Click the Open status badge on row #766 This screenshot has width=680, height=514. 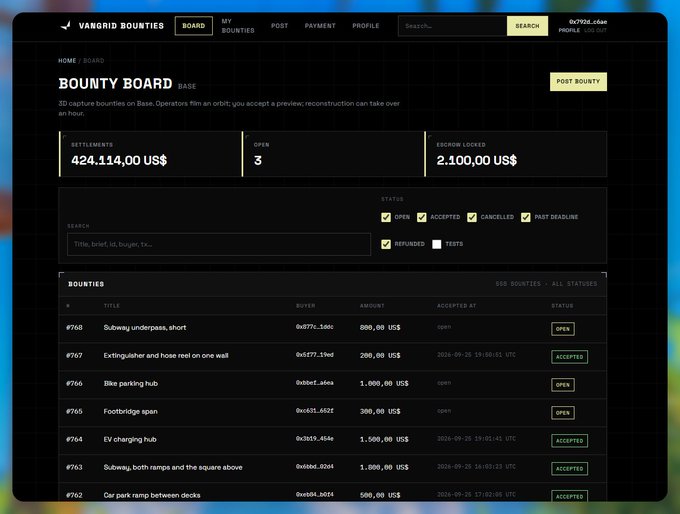tap(562, 385)
